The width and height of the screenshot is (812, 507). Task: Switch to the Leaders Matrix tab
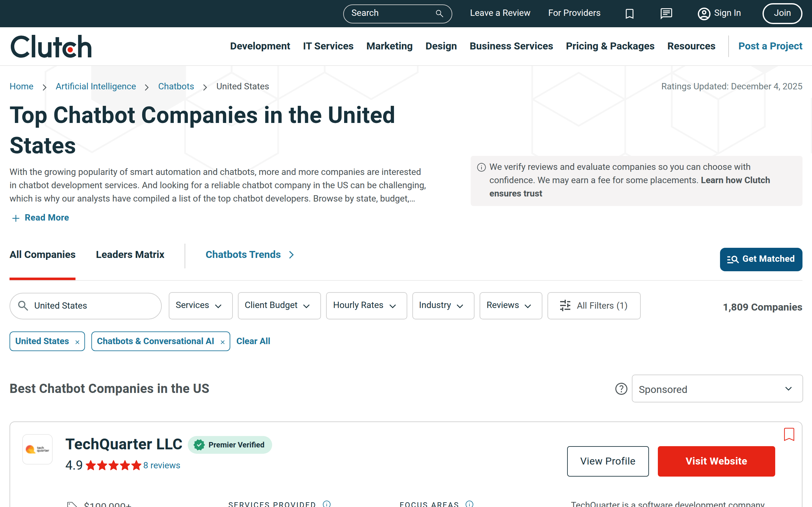tap(130, 255)
